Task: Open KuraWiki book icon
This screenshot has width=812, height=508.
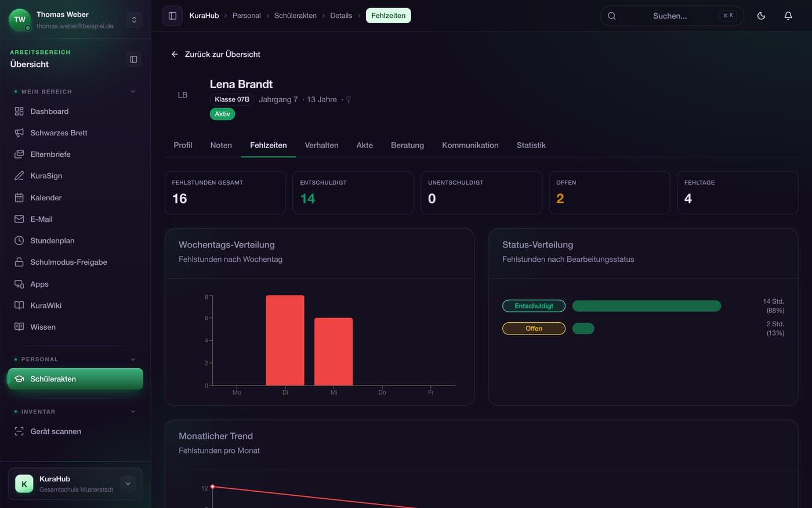Action: click(19, 305)
